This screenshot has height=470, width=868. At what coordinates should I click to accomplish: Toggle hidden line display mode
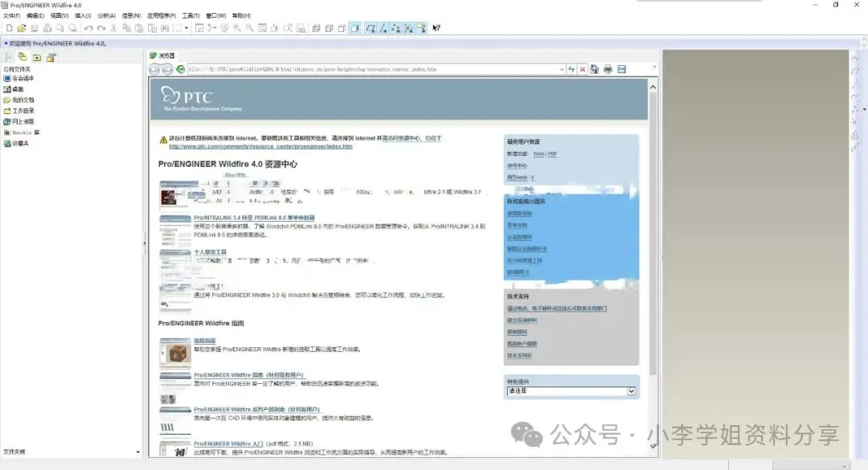point(329,27)
